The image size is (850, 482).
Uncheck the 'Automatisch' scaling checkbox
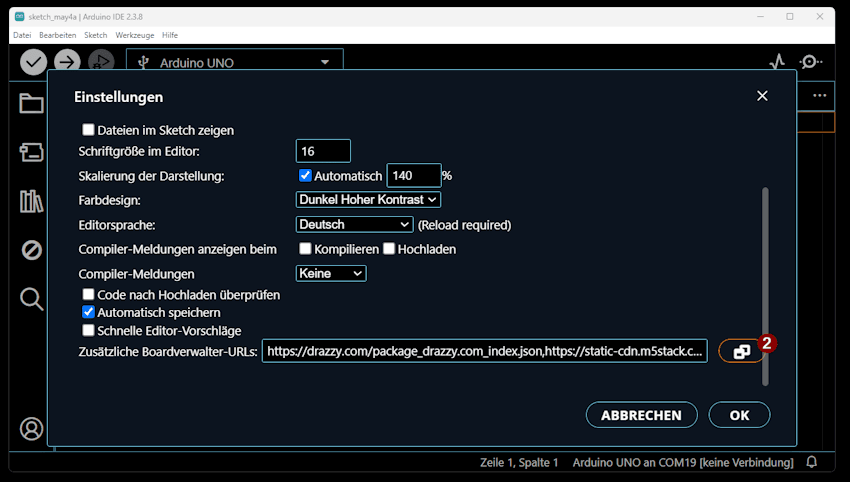(305, 175)
